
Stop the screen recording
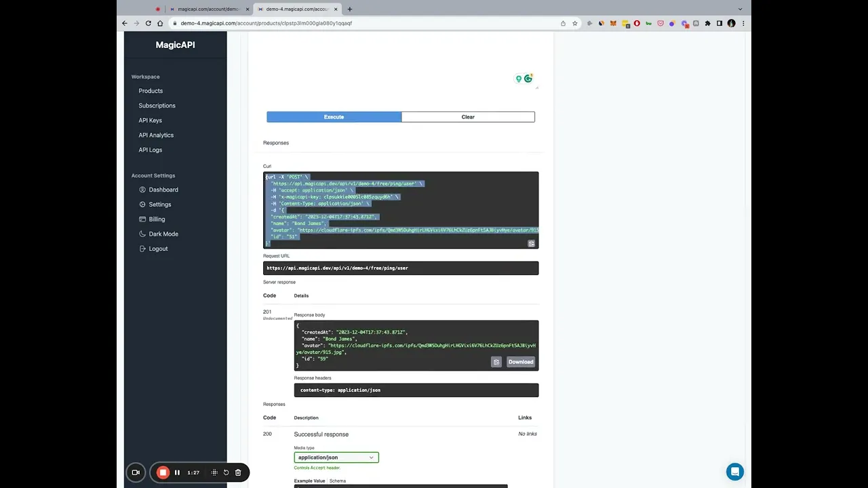(163, 472)
